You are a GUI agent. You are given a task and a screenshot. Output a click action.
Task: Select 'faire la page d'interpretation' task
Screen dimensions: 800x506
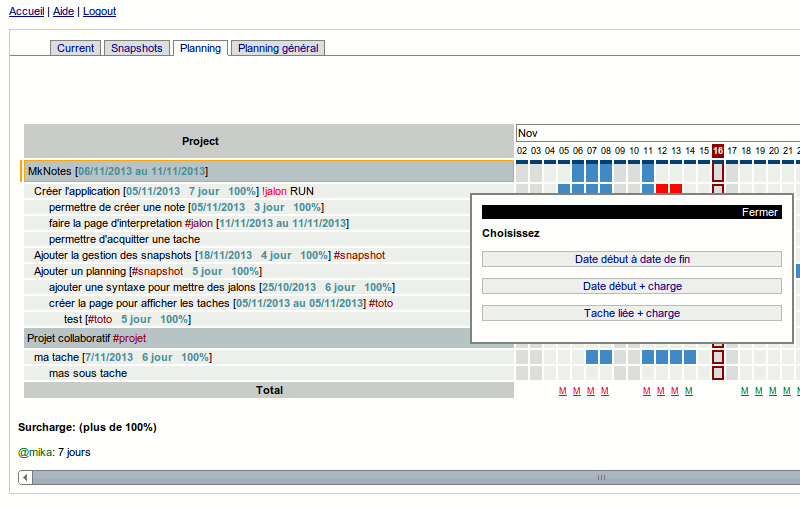click(x=247, y=223)
